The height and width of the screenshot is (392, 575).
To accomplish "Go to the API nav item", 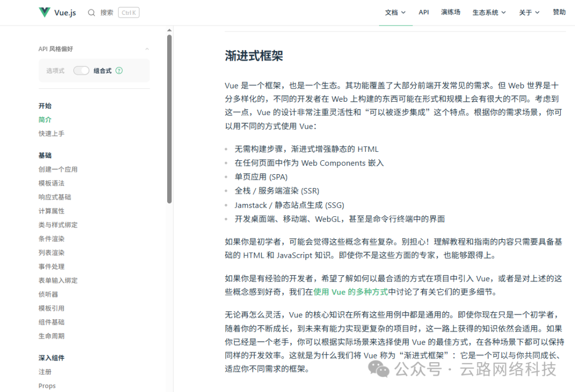I will 424,12.
